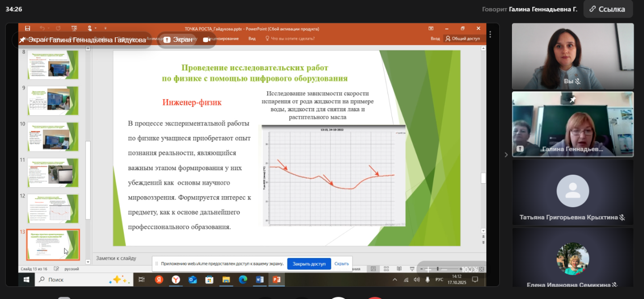Click the Что вы хотите сделать search box
This screenshot has height=299, width=644.
coord(292,39)
